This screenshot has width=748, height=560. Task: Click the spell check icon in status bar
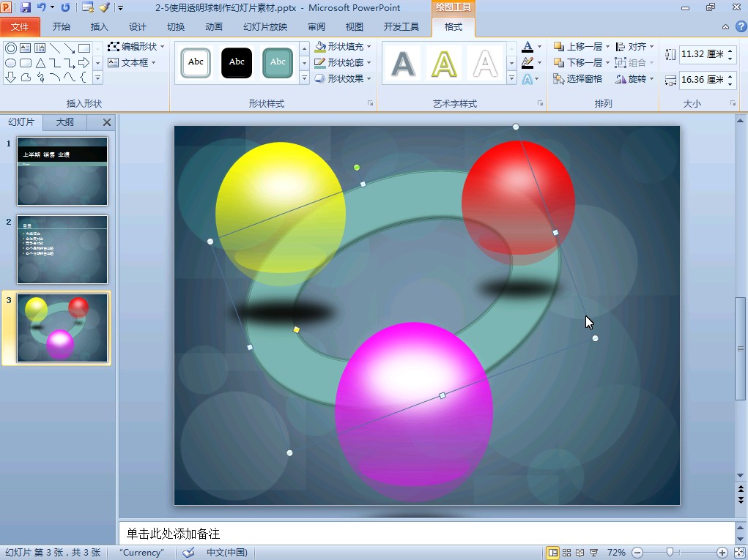point(188,553)
